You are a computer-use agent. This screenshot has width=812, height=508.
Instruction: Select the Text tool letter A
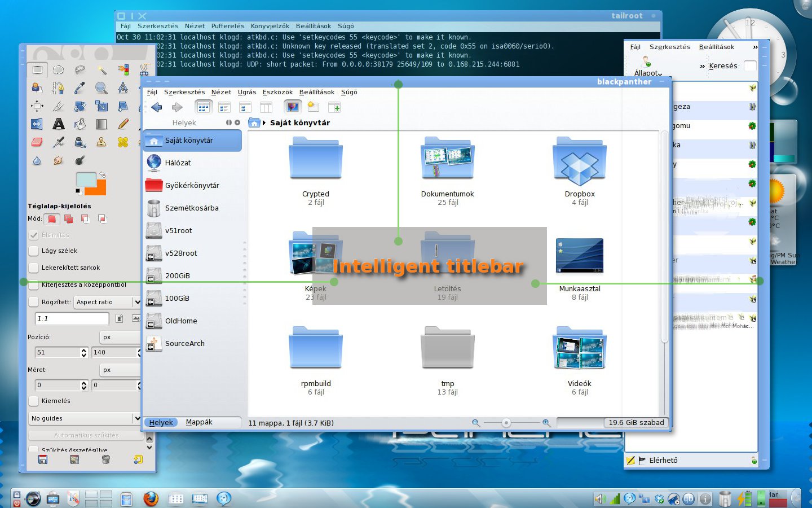tap(58, 124)
